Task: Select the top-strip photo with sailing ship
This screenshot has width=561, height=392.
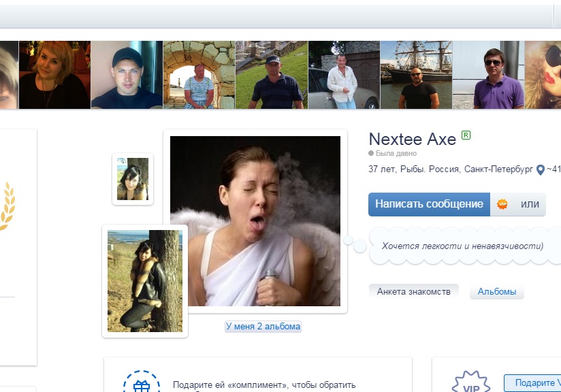Action: 416,75
